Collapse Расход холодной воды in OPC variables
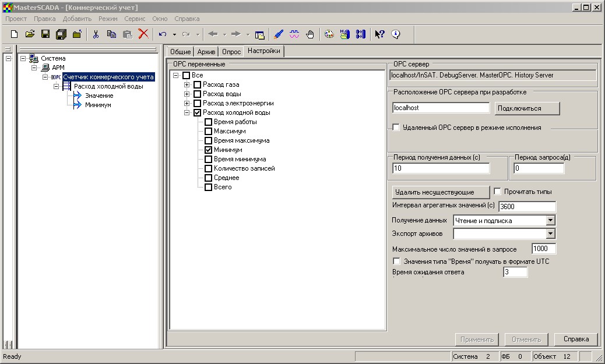The image size is (605, 364). (x=187, y=112)
